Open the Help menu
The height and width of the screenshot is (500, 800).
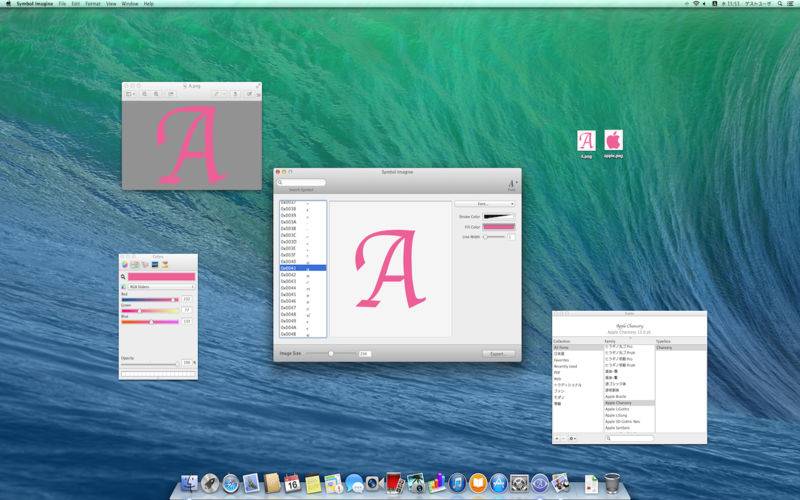tap(148, 4)
